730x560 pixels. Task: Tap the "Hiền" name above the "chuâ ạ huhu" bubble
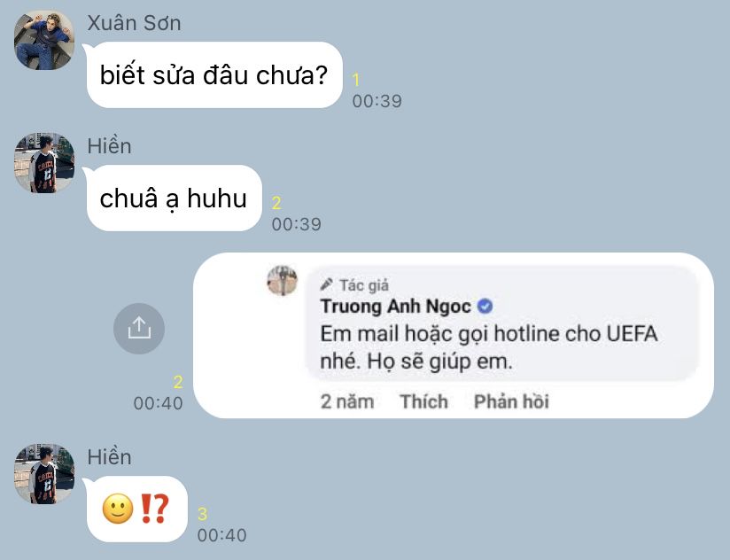(109, 146)
